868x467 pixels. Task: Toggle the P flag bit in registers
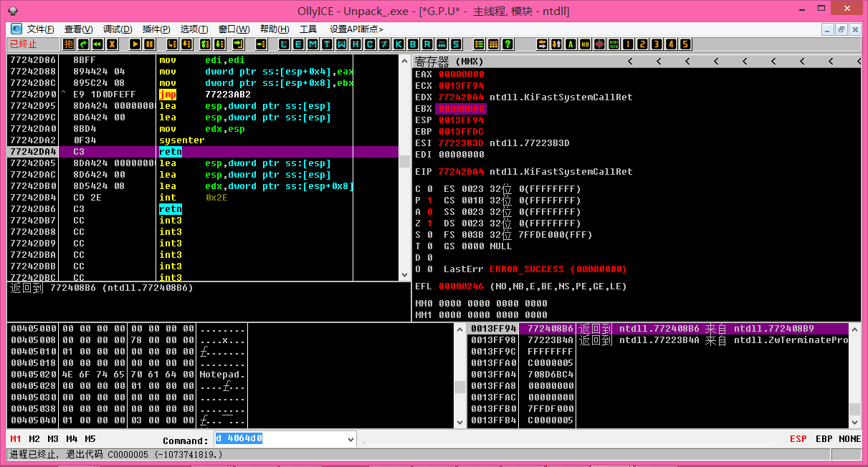coord(430,201)
